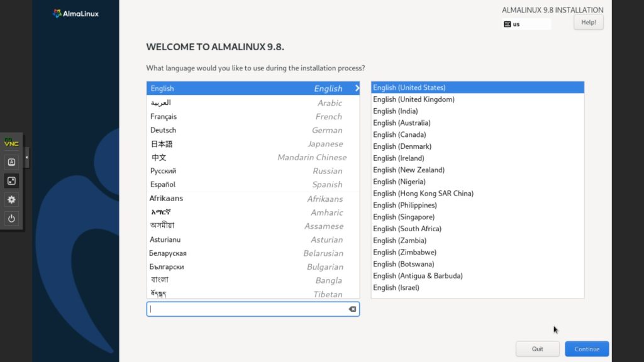Click the AlmaLinux logo
Image resolution: width=644 pixels, height=362 pixels.
tap(76, 14)
